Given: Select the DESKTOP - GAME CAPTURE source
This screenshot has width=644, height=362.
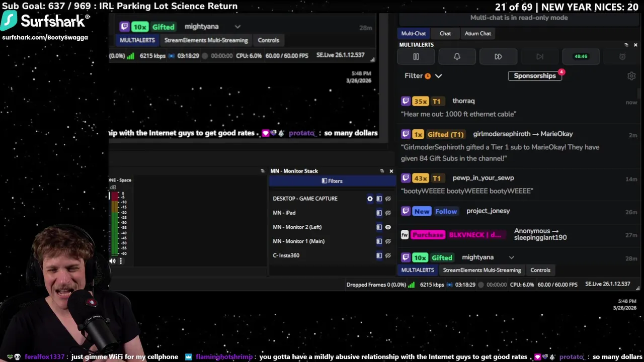Looking at the screenshot, I should [x=332, y=199].
